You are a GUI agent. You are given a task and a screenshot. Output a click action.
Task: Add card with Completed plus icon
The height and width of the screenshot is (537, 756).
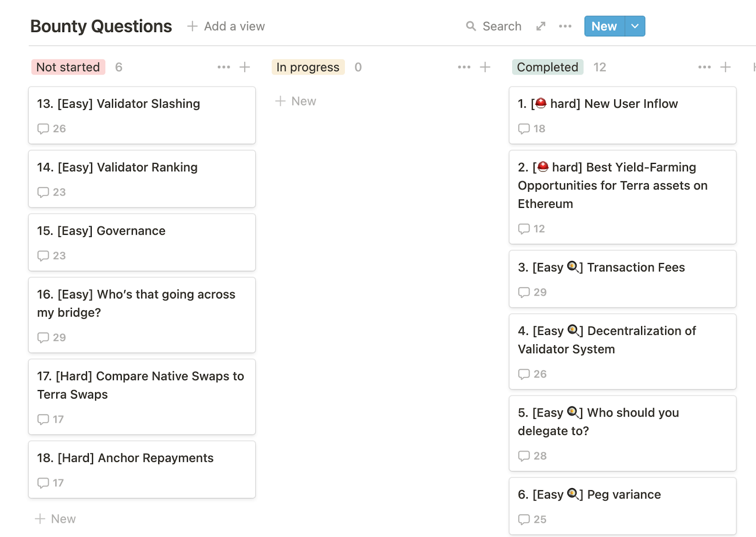[725, 67]
